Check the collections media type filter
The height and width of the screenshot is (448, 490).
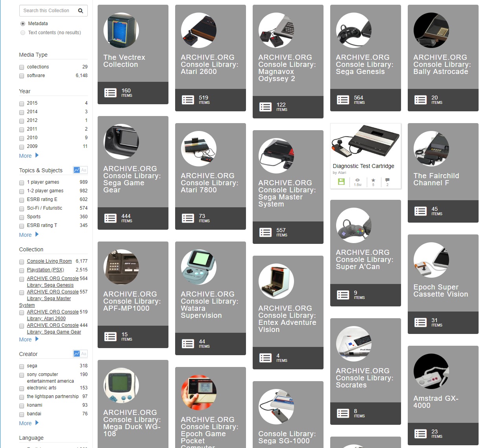22,67
